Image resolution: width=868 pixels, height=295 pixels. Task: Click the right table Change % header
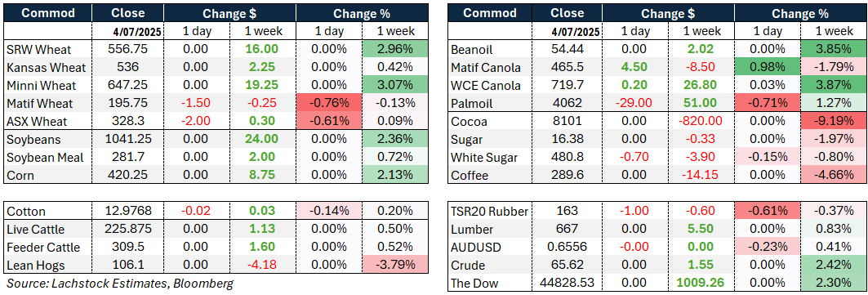click(x=801, y=13)
